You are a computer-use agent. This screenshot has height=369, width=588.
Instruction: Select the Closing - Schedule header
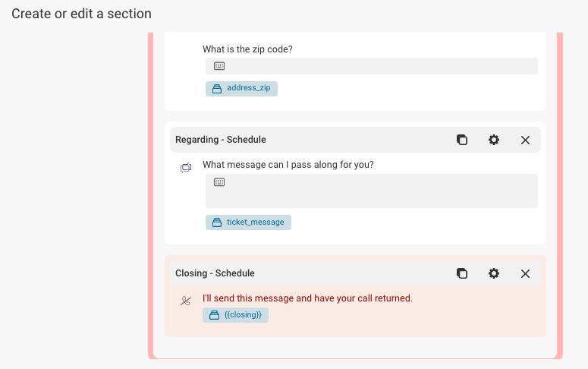(355, 273)
